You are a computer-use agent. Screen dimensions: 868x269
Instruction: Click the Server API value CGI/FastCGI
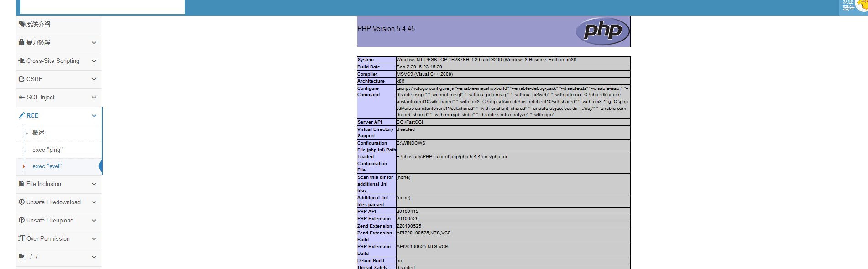(x=410, y=122)
